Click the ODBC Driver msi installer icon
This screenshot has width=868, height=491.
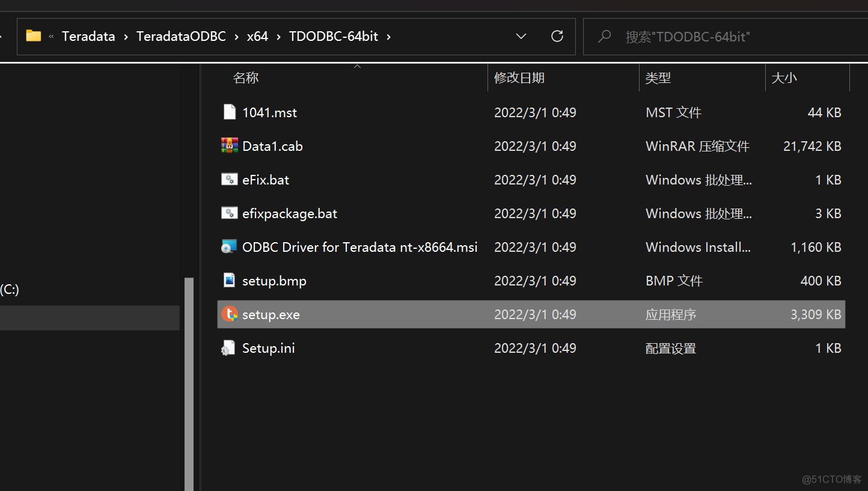pos(229,246)
